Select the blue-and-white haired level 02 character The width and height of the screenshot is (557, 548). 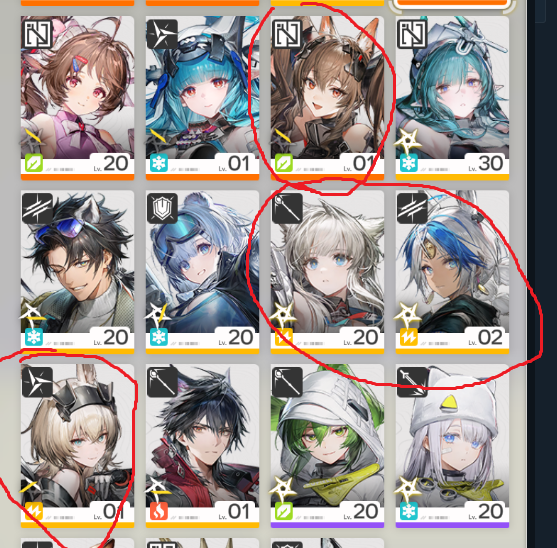click(x=453, y=272)
